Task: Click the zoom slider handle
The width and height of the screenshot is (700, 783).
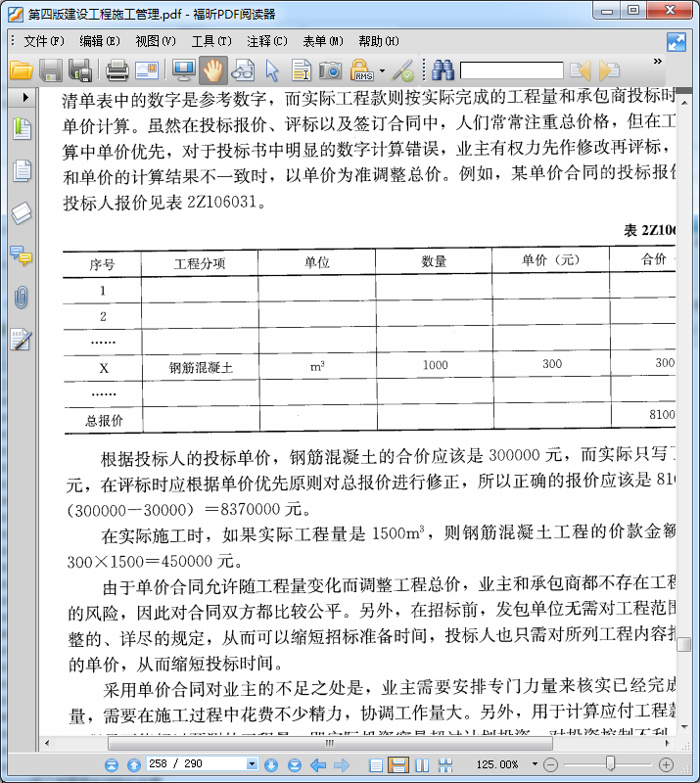Action: coord(610,763)
